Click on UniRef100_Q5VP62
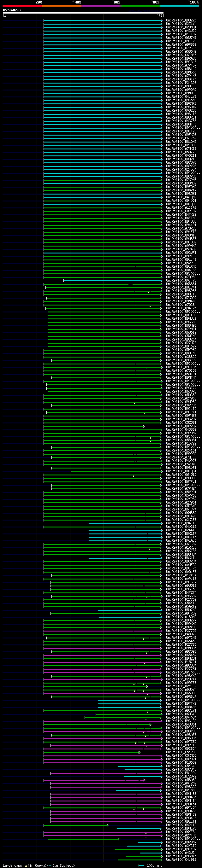 pos(181,350)
